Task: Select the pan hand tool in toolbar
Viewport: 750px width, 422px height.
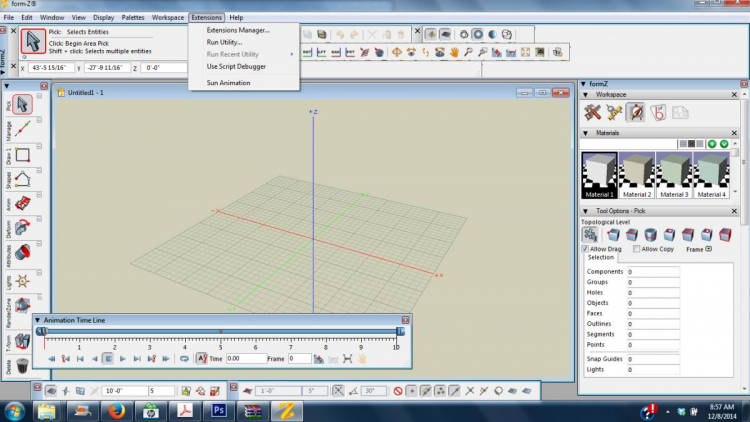Action: coord(453,52)
